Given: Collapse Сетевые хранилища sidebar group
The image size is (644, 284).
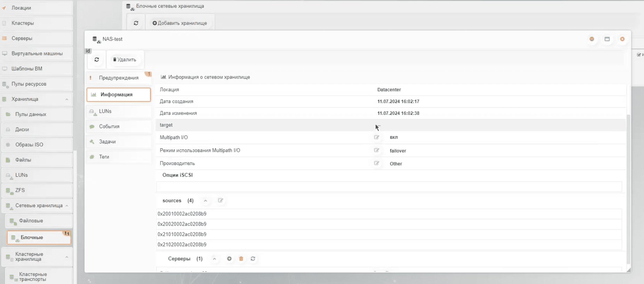Looking at the screenshot, I should (x=66, y=206).
